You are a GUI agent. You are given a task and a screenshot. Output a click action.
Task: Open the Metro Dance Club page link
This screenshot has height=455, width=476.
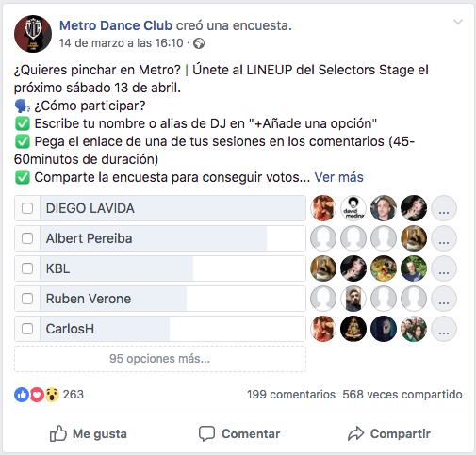click(x=116, y=25)
